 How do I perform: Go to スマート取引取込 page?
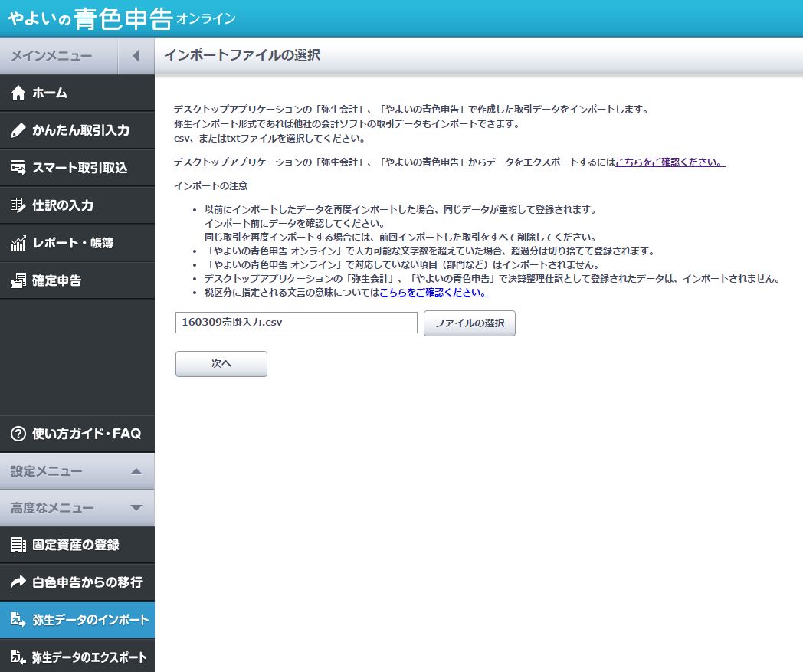(x=77, y=168)
